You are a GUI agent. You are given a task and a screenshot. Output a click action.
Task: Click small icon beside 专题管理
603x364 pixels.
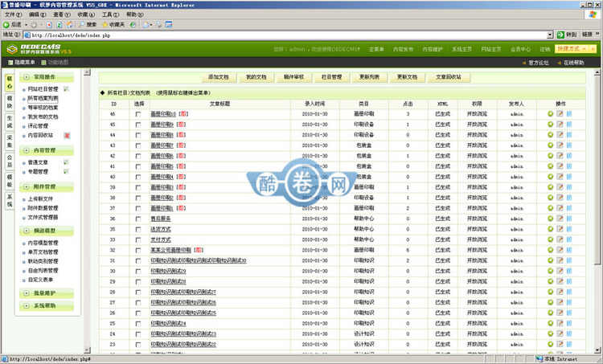pyautogui.click(x=66, y=171)
